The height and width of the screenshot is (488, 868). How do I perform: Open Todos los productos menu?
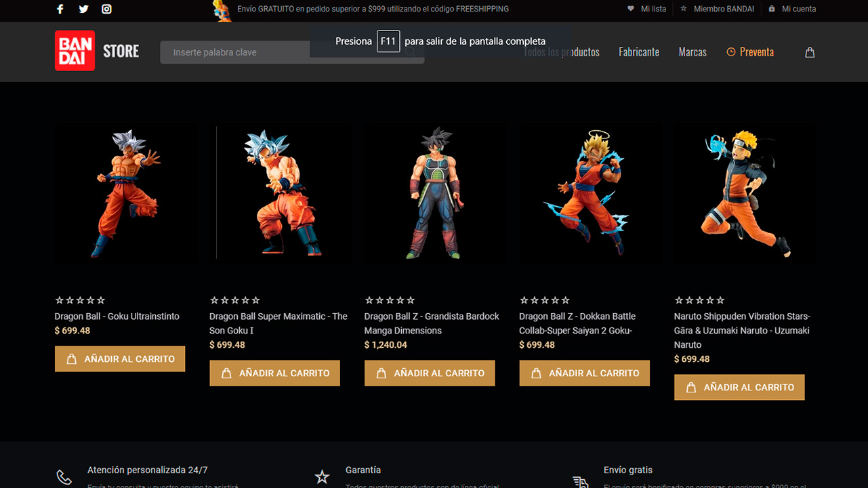tap(562, 52)
